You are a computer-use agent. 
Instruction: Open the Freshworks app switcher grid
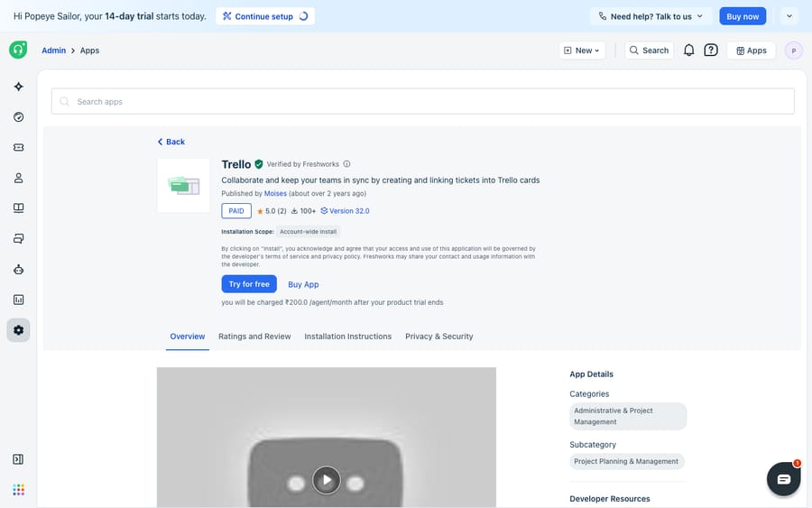[x=19, y=490]
